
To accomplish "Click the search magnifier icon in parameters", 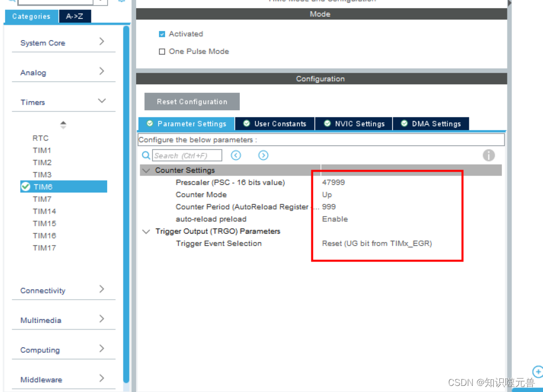I will [146, 155].
